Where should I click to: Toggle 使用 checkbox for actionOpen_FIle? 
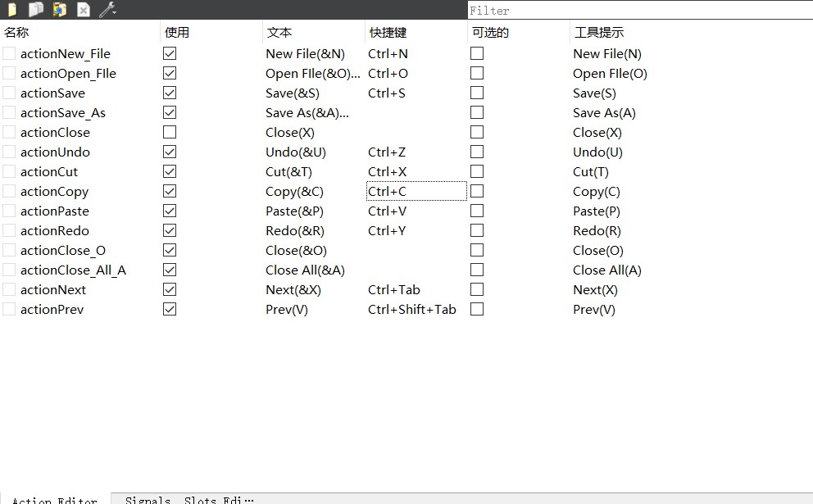coord(170,73)
